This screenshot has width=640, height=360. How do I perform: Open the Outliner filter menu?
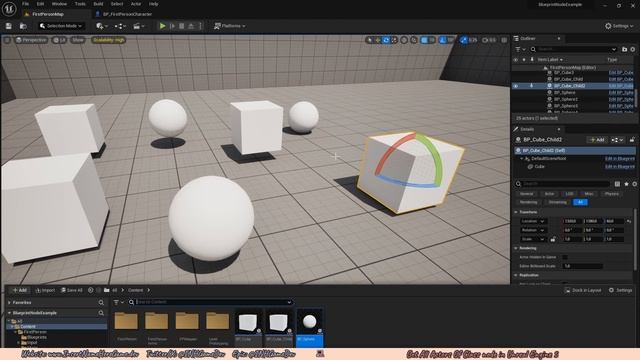coord(520,49)
